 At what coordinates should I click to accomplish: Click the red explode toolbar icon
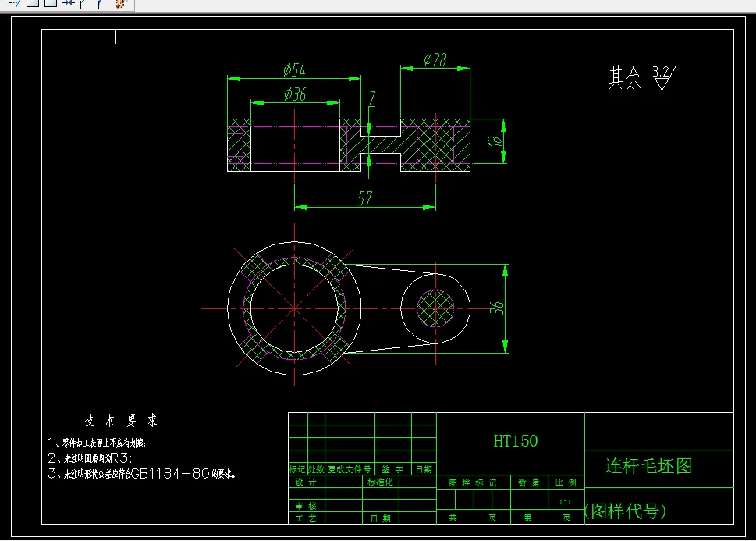coord(120,4)
